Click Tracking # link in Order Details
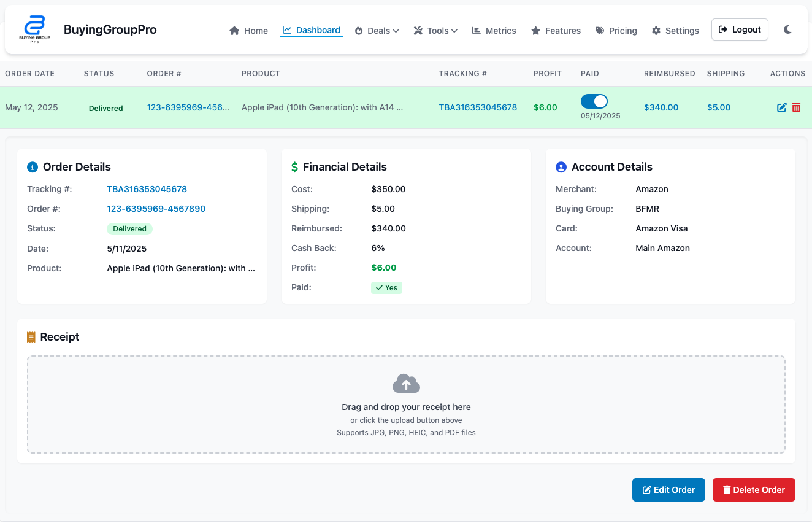The image size is (812, 523). [147, 189]
